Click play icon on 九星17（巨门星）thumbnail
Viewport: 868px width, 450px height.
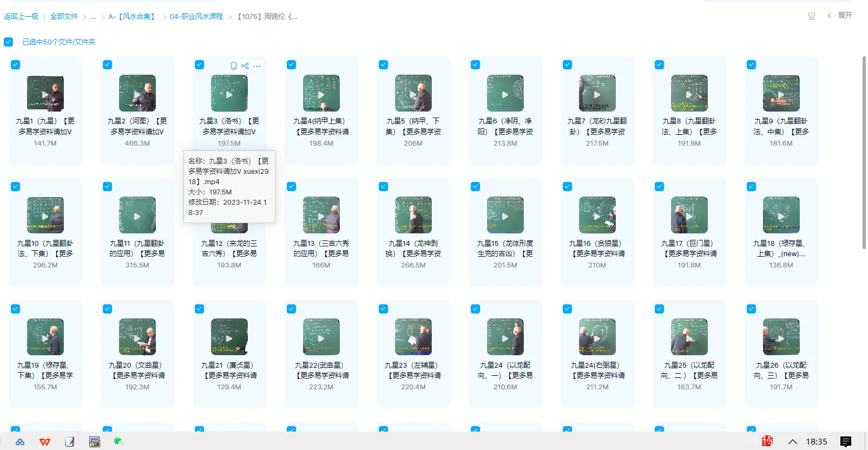coord(689,216)
